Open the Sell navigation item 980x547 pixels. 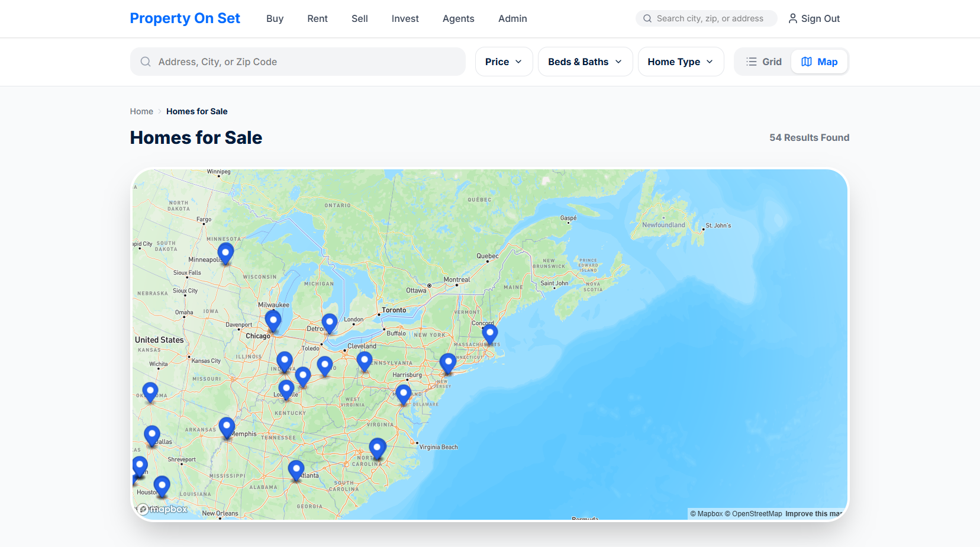point(360,18)
